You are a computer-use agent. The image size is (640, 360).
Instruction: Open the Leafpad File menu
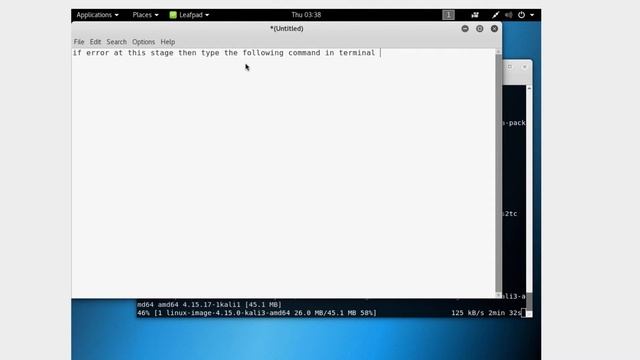[79, 42]
